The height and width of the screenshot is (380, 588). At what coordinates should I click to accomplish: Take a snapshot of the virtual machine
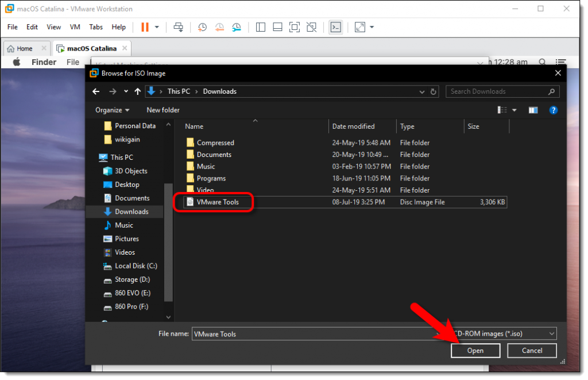click(x=202, y=26)
